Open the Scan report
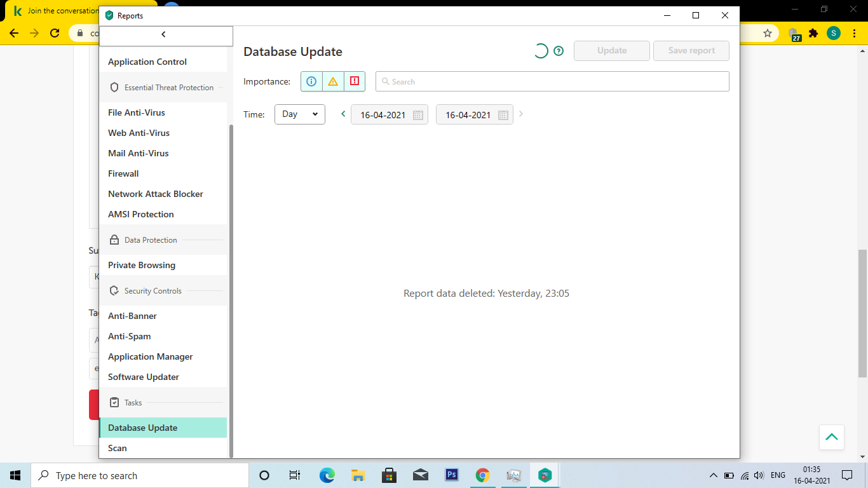 (163, 448)
